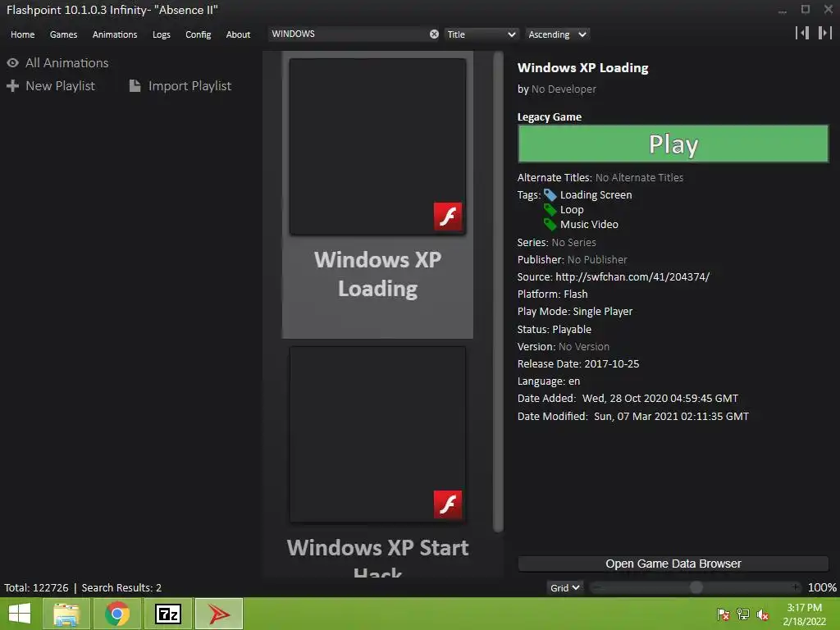Click the Search Results: 2 status text
Image resolution: width=840 pixels, height=630 pixels.
tap(121, 587)
